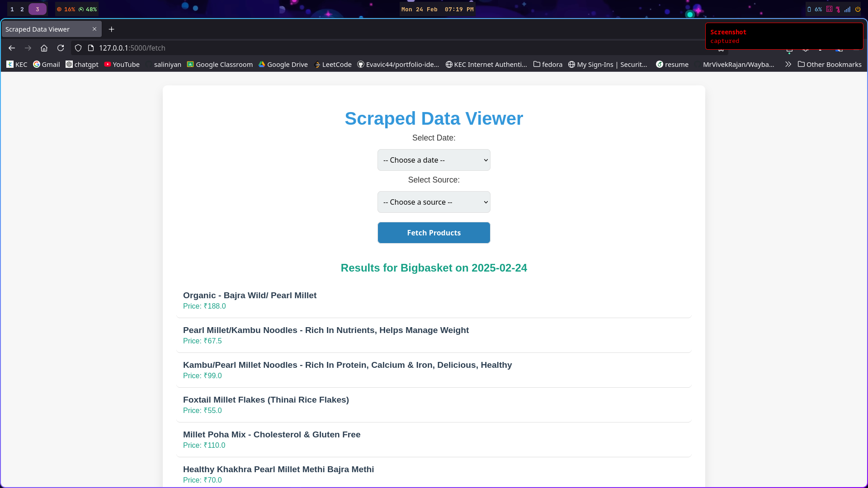The image size is (868, 488).
Task: Click the Results for Bigbasket heading
Action: 434,268
